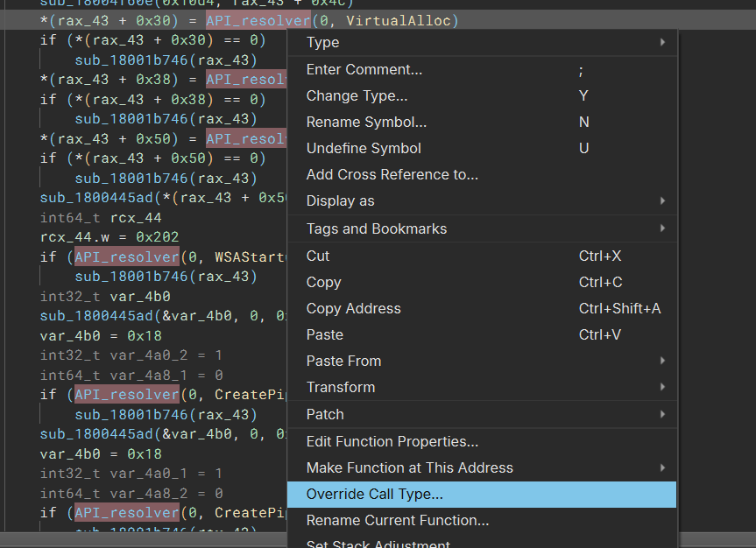The height and width of the screenshot is (548, 756).
Task: Select Undefine Symbol entry
Action: coord(482,149)
